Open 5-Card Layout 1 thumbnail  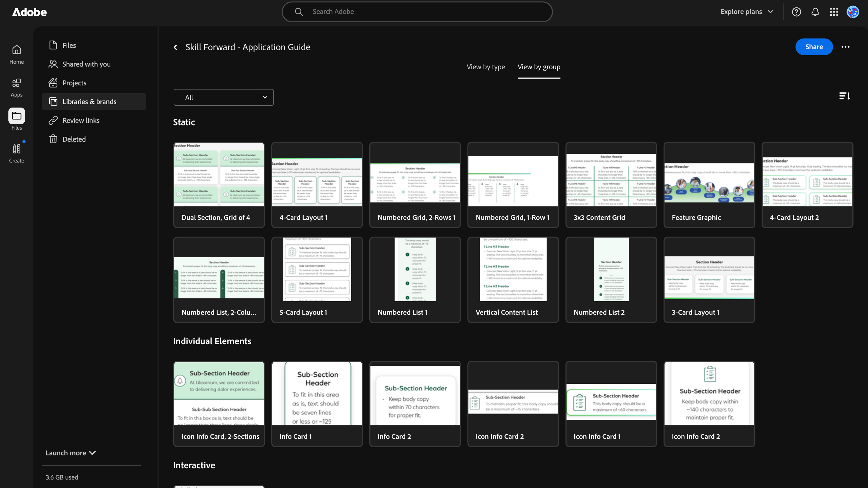coord(317,270)
